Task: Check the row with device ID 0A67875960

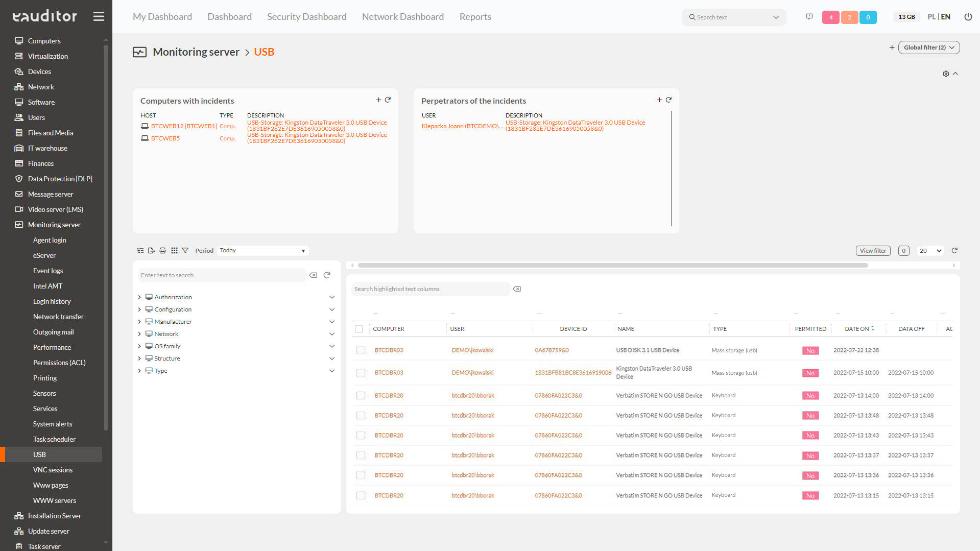Action: [361, 350]
